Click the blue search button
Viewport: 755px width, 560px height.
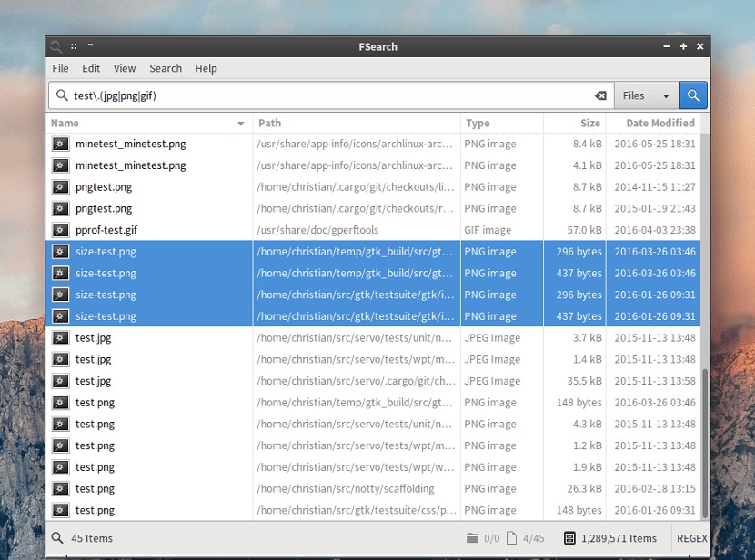[x=693, y=95]
